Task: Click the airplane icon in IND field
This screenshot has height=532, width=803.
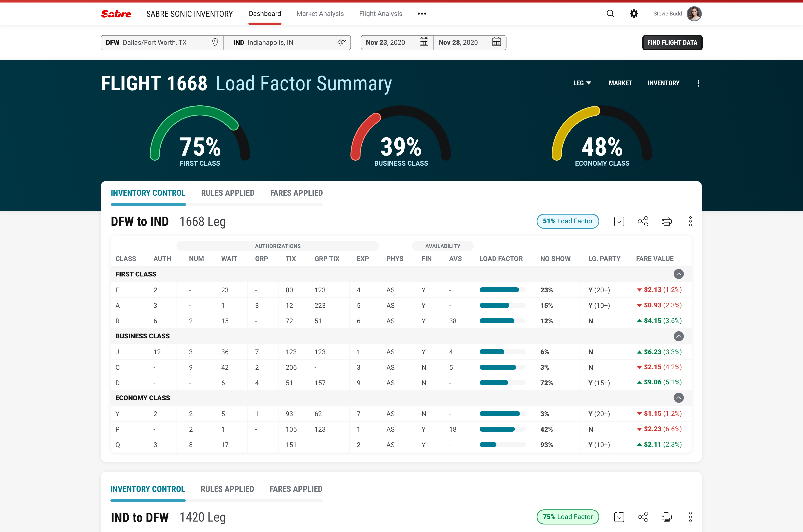Action: (x=341, y=42)
